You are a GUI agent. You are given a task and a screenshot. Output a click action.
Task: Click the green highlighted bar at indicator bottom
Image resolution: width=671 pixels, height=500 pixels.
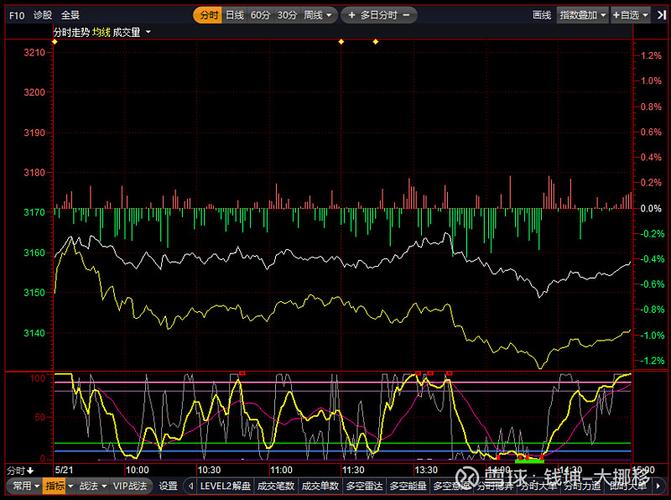click(x=529, y=461)
